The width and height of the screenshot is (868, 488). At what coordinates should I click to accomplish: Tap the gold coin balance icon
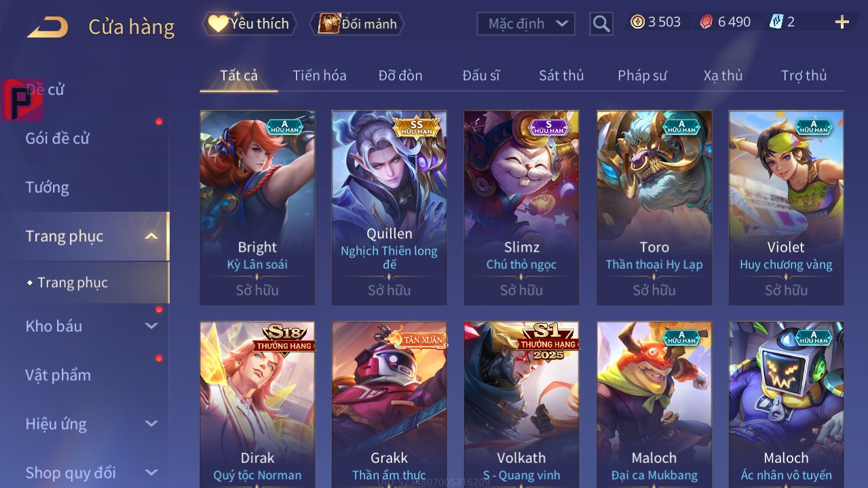click(637, 22)
